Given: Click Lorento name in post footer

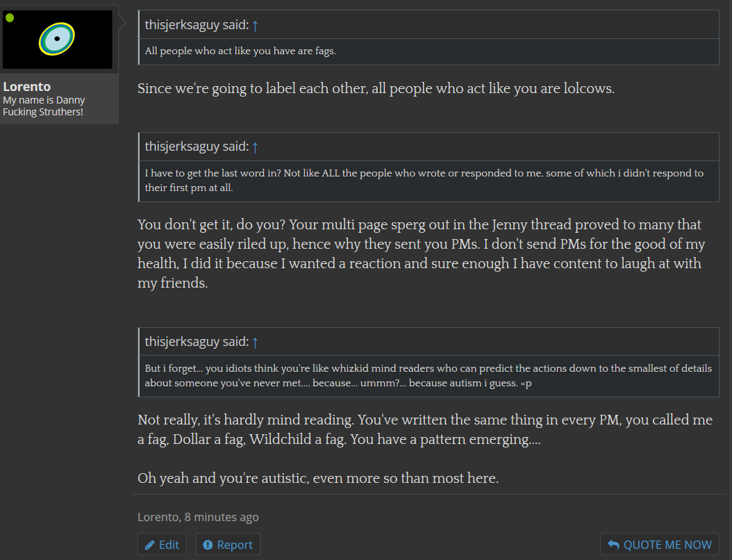Looking at the screenshot, I should click(x=158, y=517).
